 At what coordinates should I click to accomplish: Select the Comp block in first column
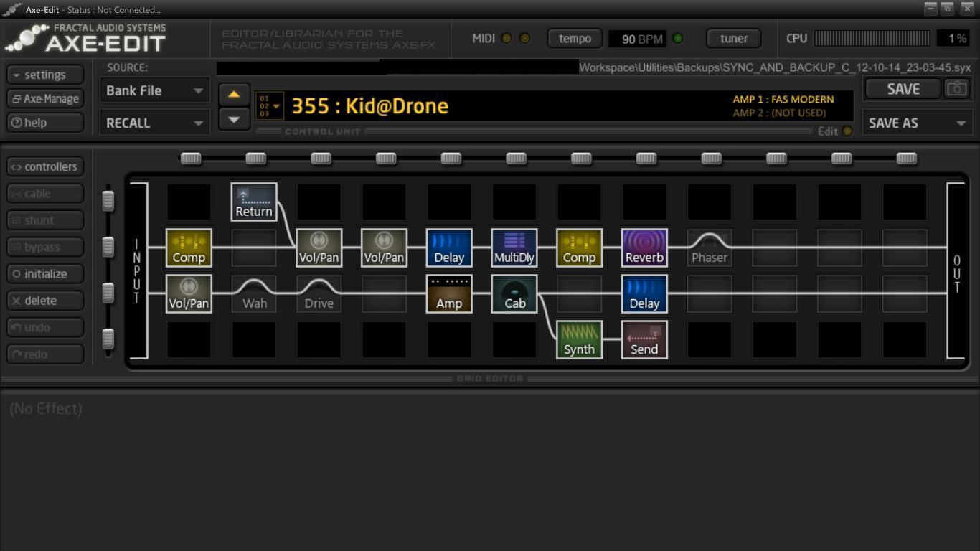189,248
